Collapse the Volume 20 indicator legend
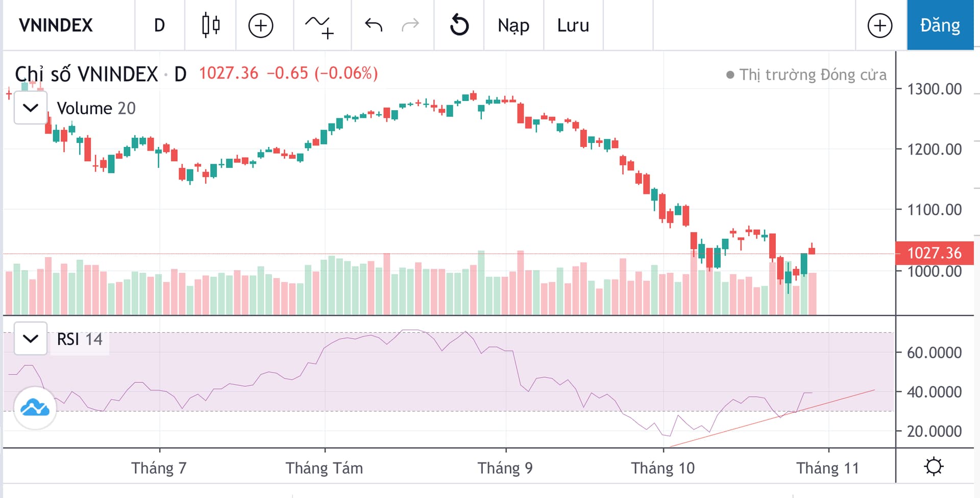Image resolution: width=980 pixels, height=498 pixels. coord(31,108)
